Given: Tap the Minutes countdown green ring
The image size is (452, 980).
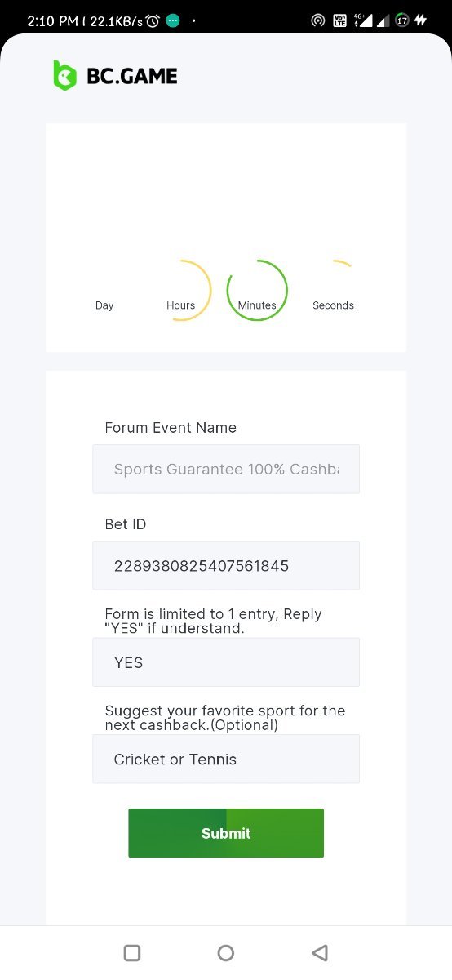Looking at the screenshot, I should coord(257,291).
